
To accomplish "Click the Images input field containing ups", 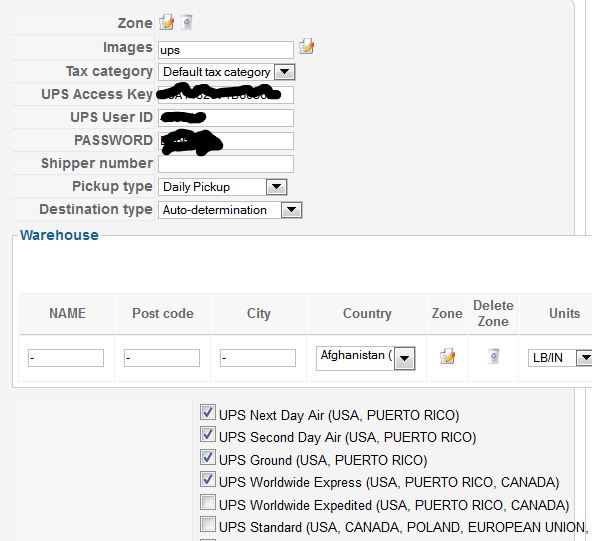I will coord(225,50).
